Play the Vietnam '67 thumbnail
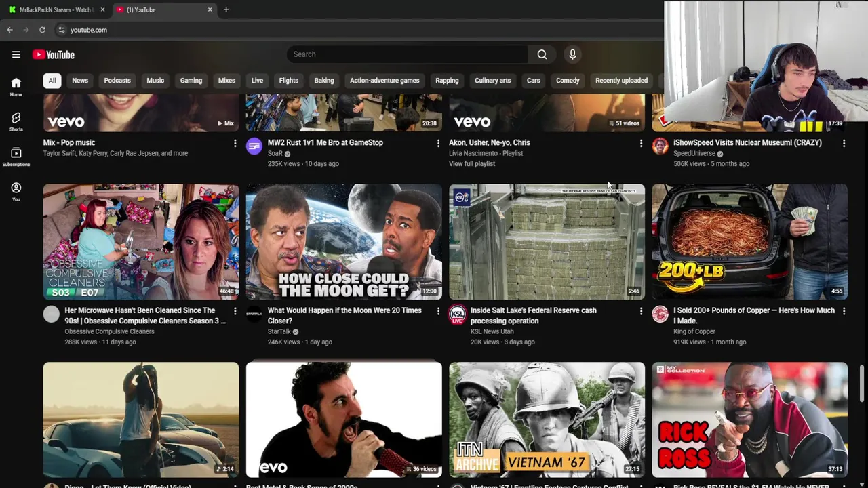 click(547, 420)
